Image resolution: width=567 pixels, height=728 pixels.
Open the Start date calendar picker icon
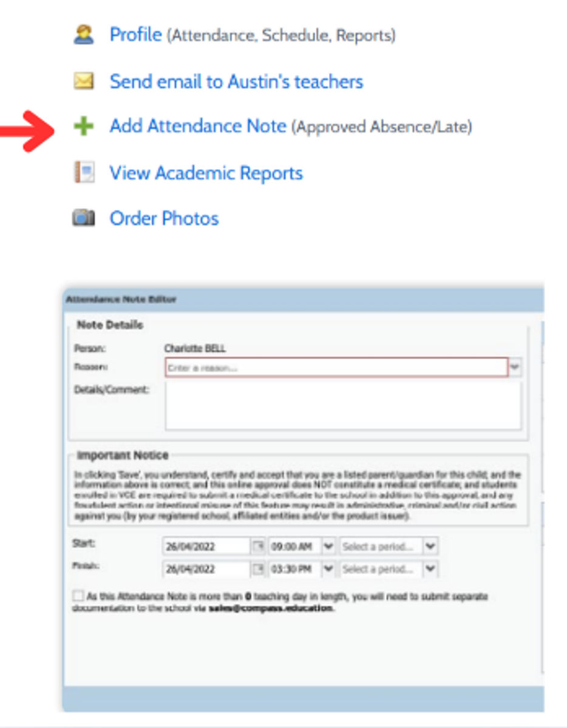(x=259, y=547)
